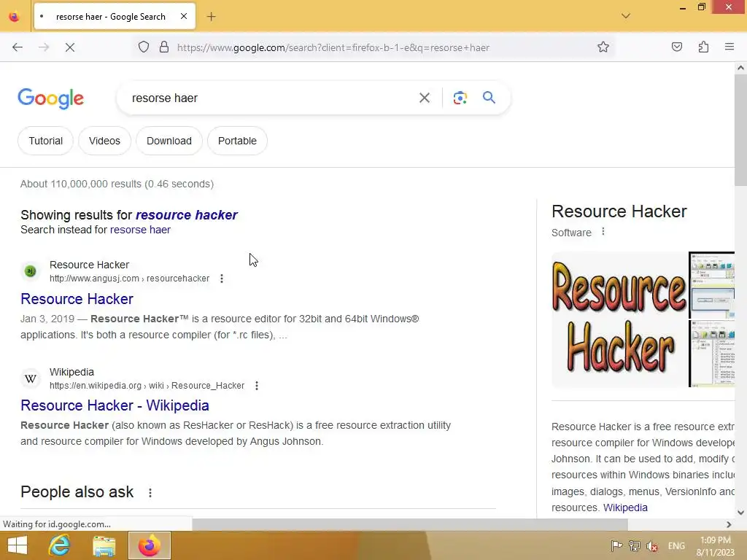This screenshot has height=560, width=747.
Task: Switch the ENG input language
Action: pyautogui.click(x=676, y=545)
